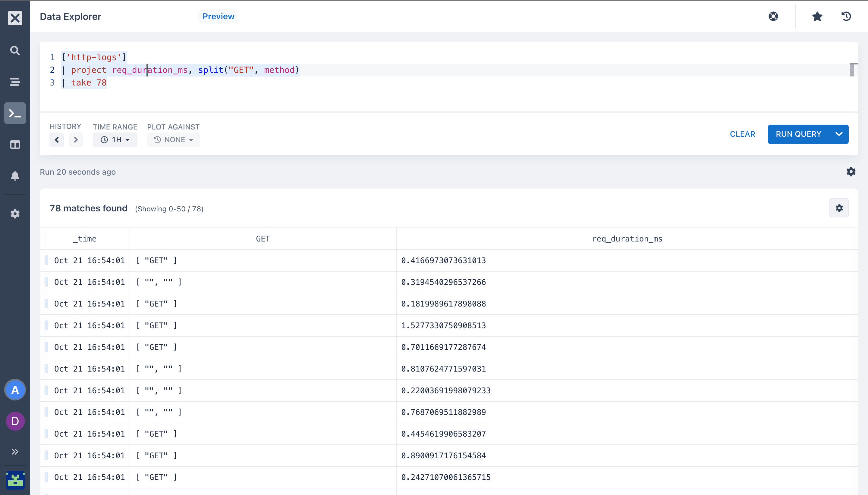Expand the Run Query options arrow
Image resolution: width=868 pixels, height=495 pixels.
(x=839, y=134)
